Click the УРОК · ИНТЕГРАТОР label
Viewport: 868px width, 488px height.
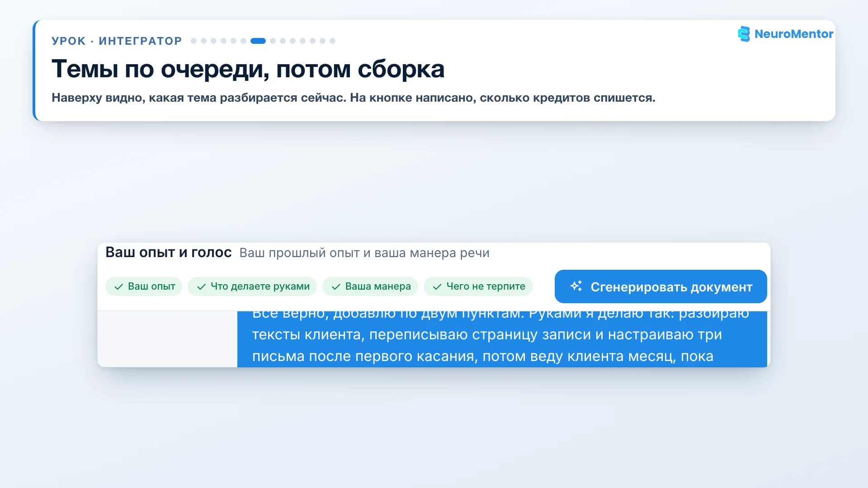117,41
